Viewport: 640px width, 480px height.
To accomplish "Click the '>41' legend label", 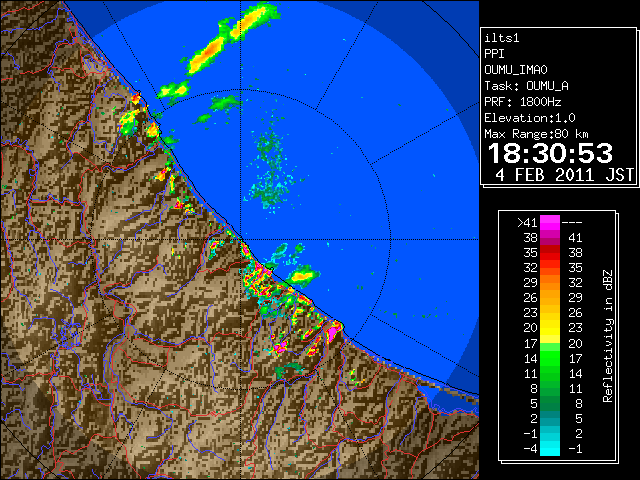I will click(527, 223).
